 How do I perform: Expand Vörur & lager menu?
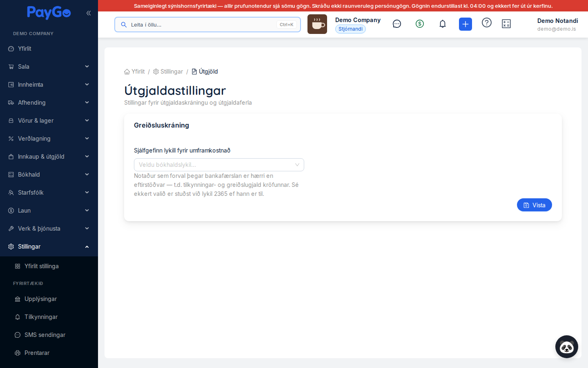click(49, 121)
